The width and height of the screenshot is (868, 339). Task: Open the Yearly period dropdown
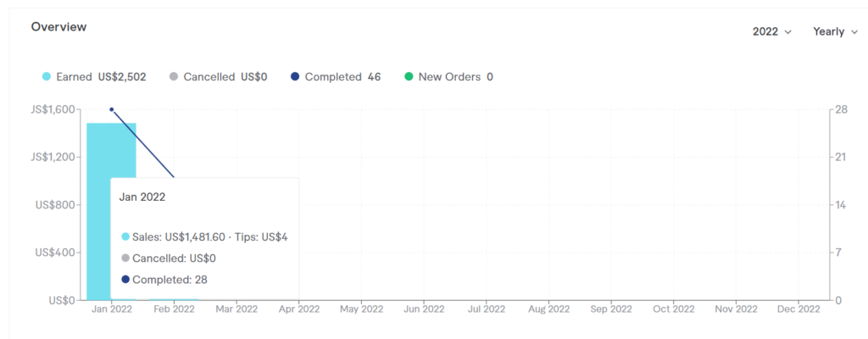[834, 31]
